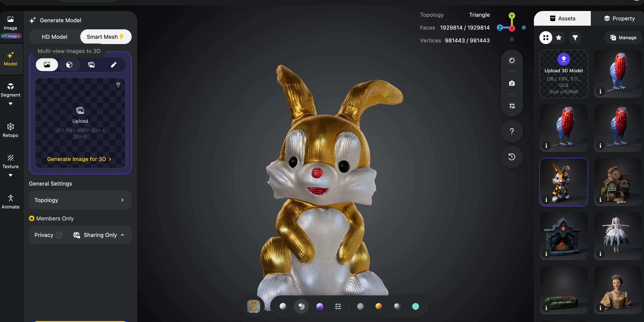The image size is (644, 322).
Task: Open the Animate sidebar tool
Action: click(10, 202)
